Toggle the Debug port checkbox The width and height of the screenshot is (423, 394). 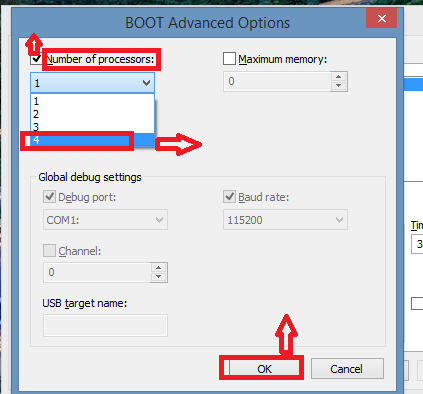pyautogui.click(x=49, y=197)
